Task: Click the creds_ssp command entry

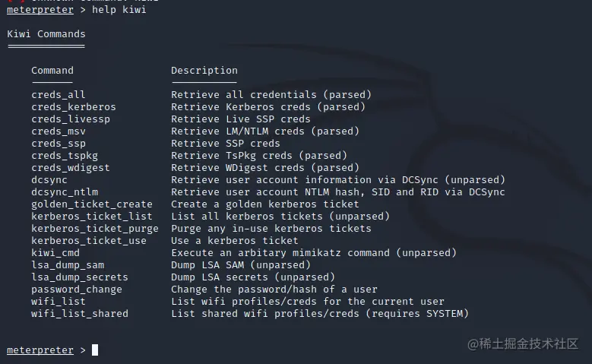Action: tap(58, 144)
